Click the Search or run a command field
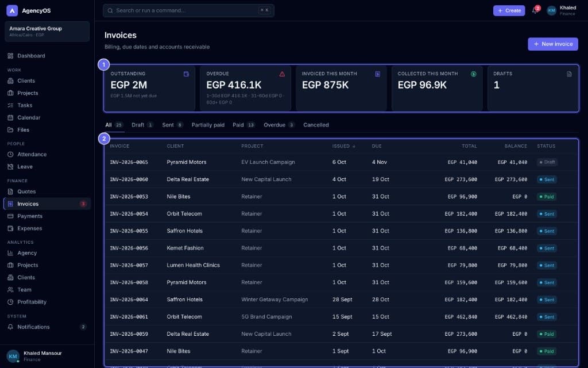Screen dimensions: 588x368 [188, 10]
